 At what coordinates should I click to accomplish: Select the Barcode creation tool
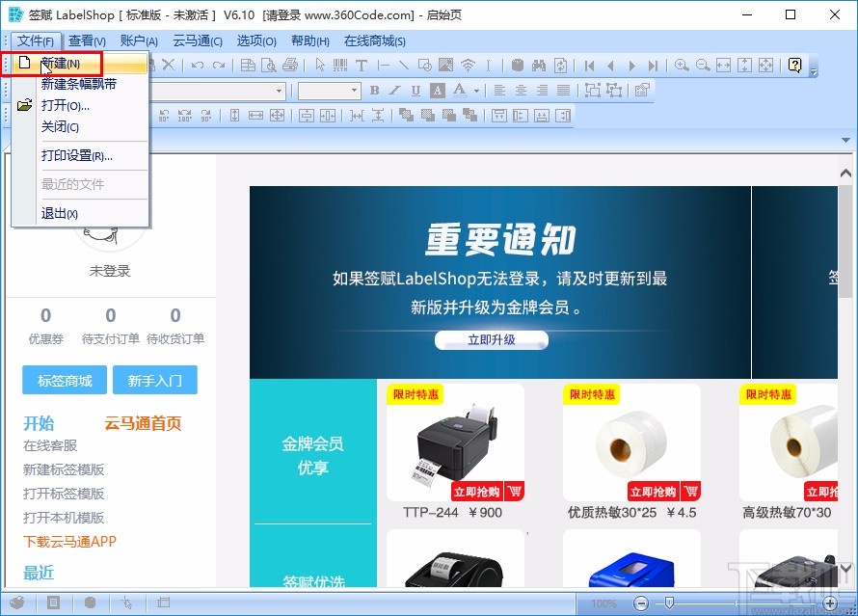(x=338, y=65)
